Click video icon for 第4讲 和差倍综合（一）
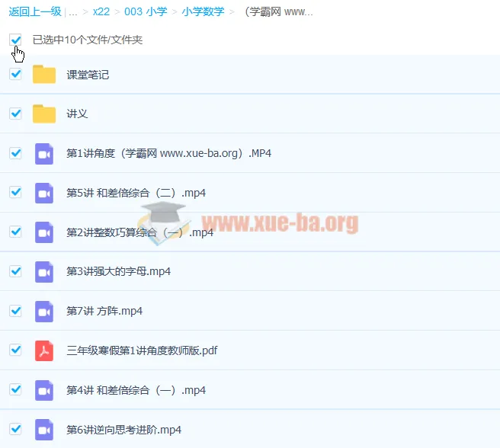500x448 pixels. point(44,390)
